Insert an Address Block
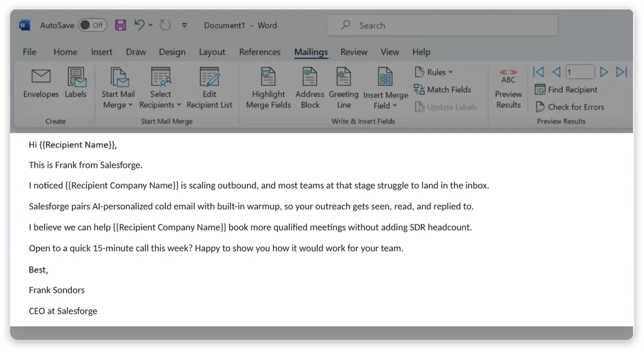644x352 pixels. [310, 88]
